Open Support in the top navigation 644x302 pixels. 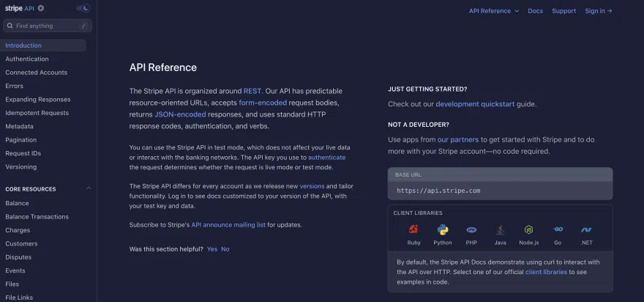(x=564, y=11)
